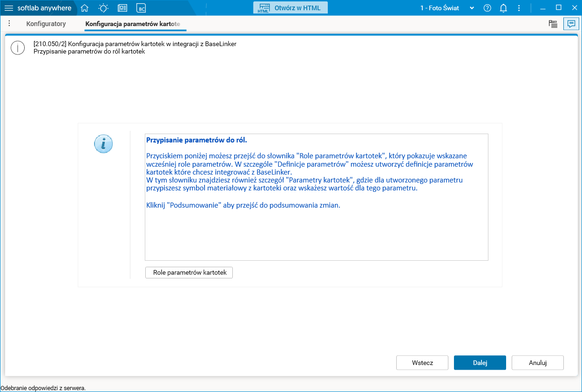The image size is (582, 392).
Task: Click the circled info icon in header
Action: point(18,48)
